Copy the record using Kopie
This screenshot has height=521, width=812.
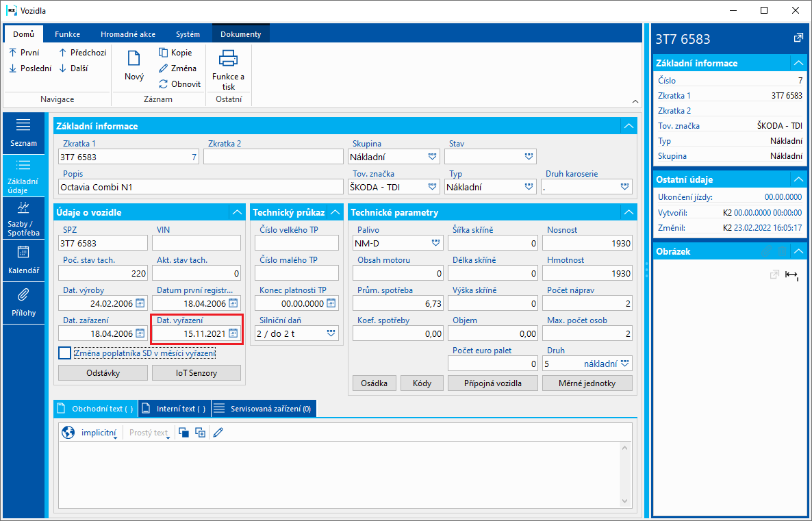(175, 52)
